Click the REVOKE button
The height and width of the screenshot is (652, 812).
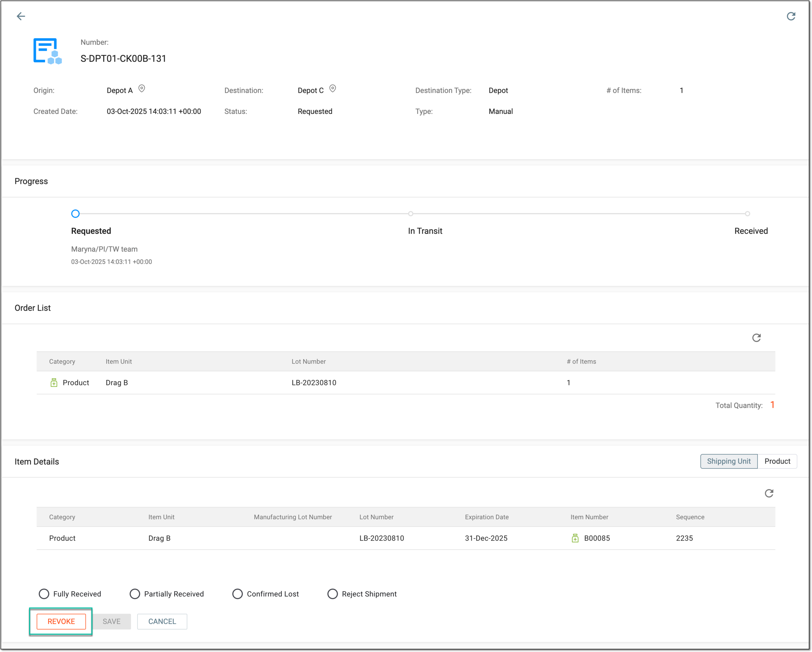click(x=61, y=621)
